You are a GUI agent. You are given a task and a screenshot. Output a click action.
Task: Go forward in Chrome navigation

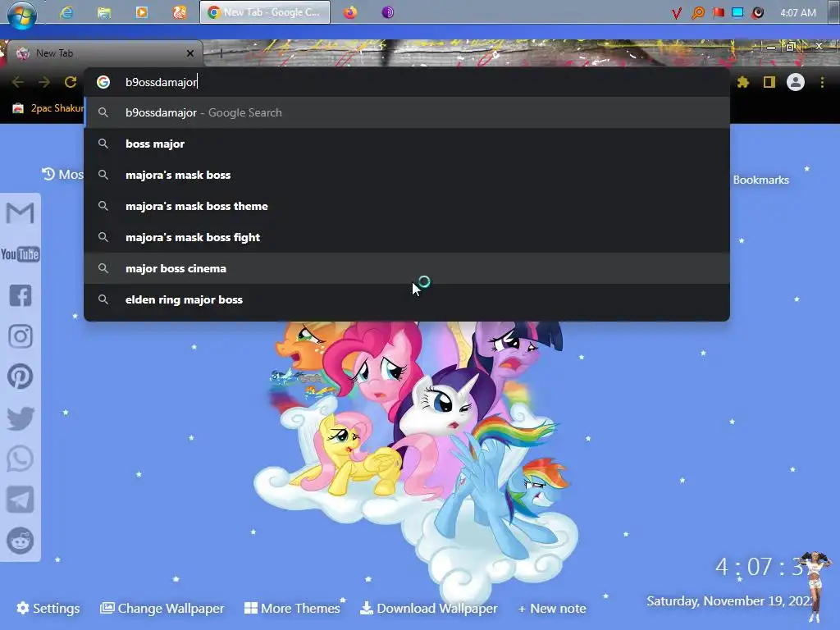[44, 82]
